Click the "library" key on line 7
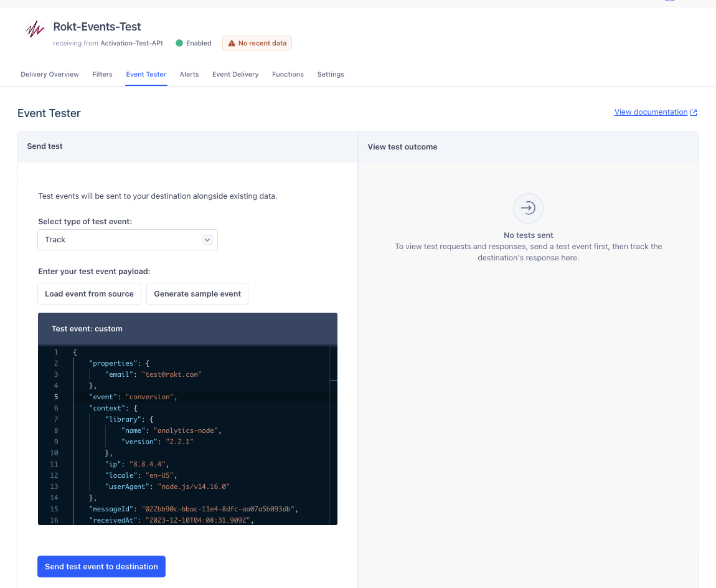This screenshot has height=588, width=716. (x=123, y=419)
